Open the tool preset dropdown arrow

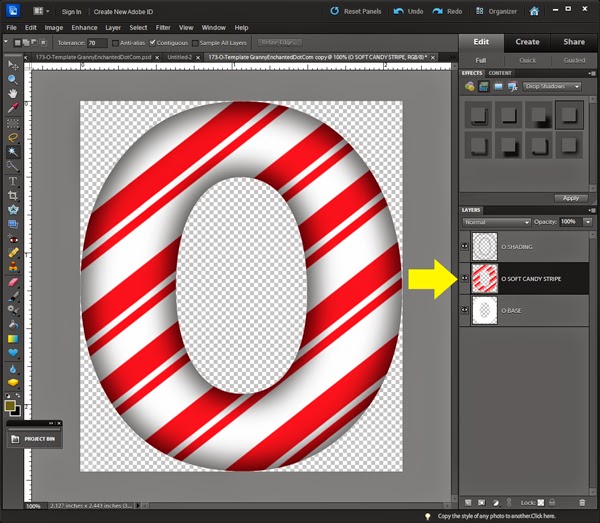6,42
